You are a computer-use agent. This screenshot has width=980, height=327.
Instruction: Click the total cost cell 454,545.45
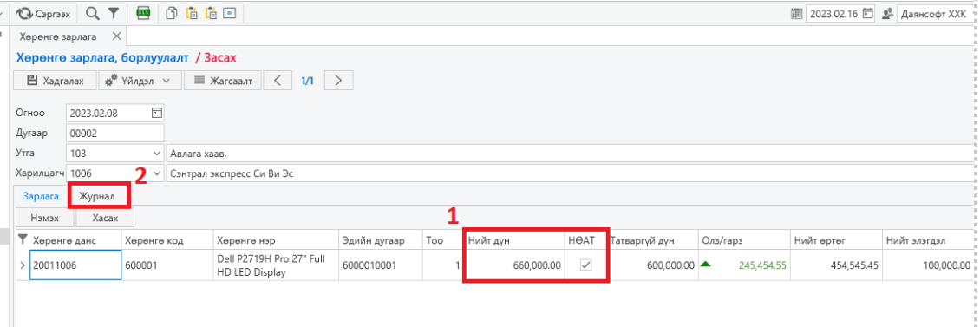click(835, 265)
